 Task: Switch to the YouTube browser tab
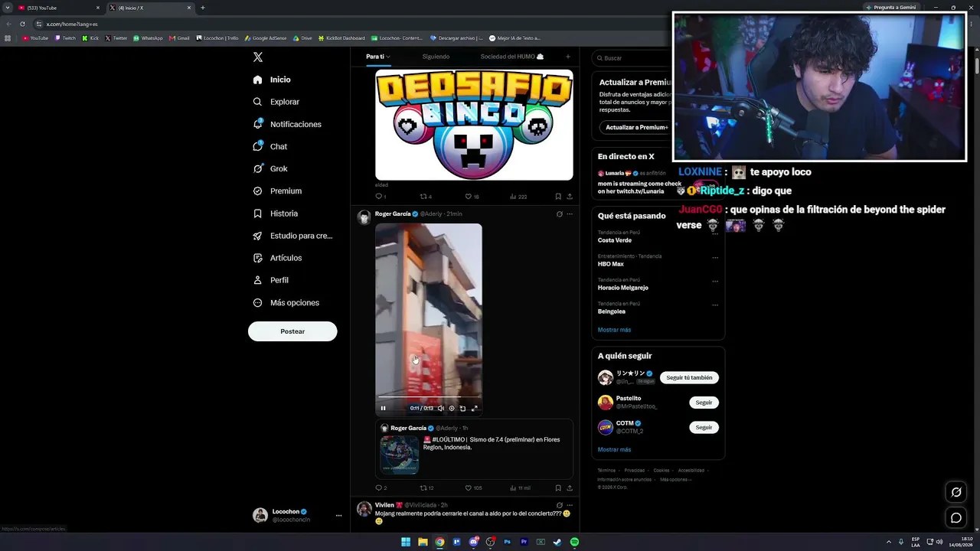58,8
